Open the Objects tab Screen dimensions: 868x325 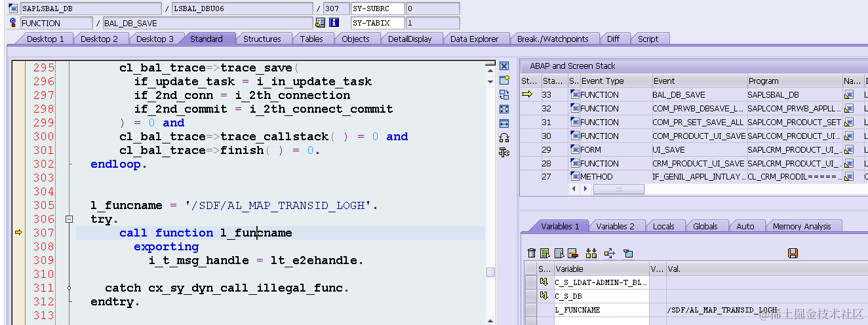click(356, 39)
